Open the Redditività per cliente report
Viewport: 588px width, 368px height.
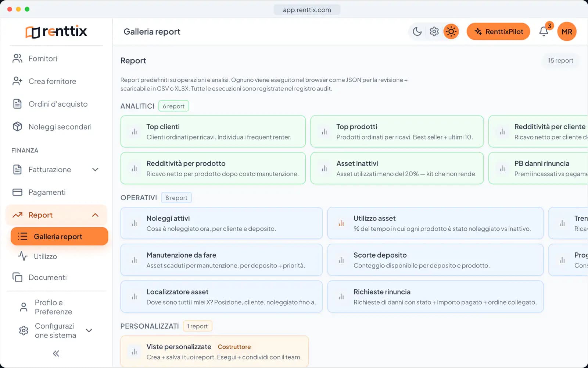pos(538,131)
